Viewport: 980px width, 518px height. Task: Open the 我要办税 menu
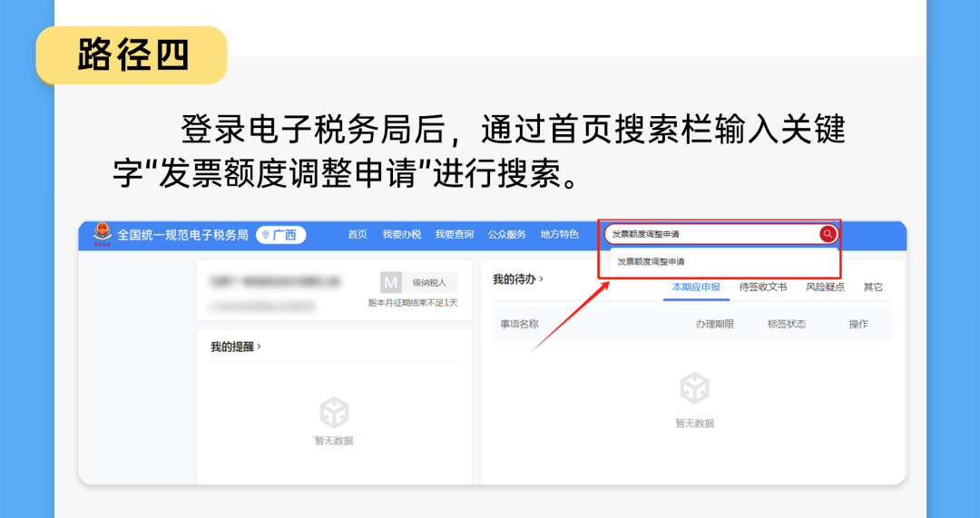click(x=402, y=235)
